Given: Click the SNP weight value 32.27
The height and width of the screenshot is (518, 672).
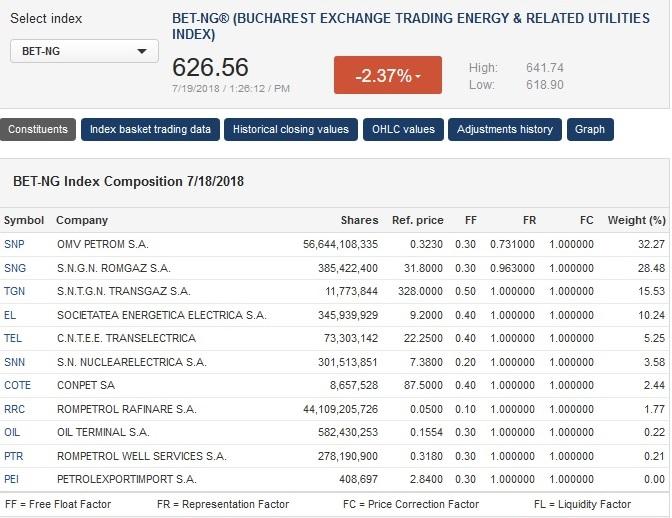Looking at the screenshot, I should coord(651,244).
